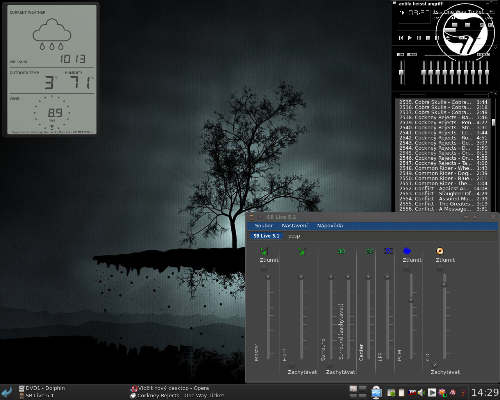This screenshot has height=400, width=500.
Task: Click the speaker volume icon in system tray
Action: pos(421,392)
